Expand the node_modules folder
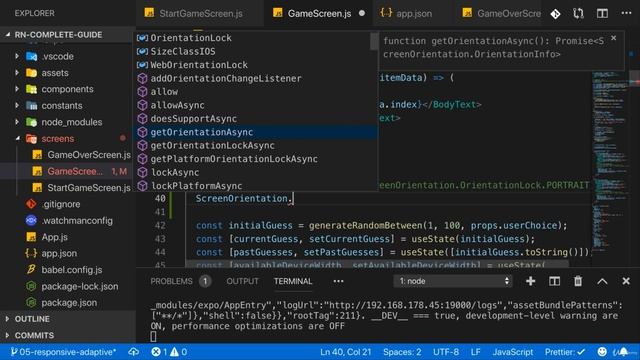The image size is (640, 360). coord(68,122)
